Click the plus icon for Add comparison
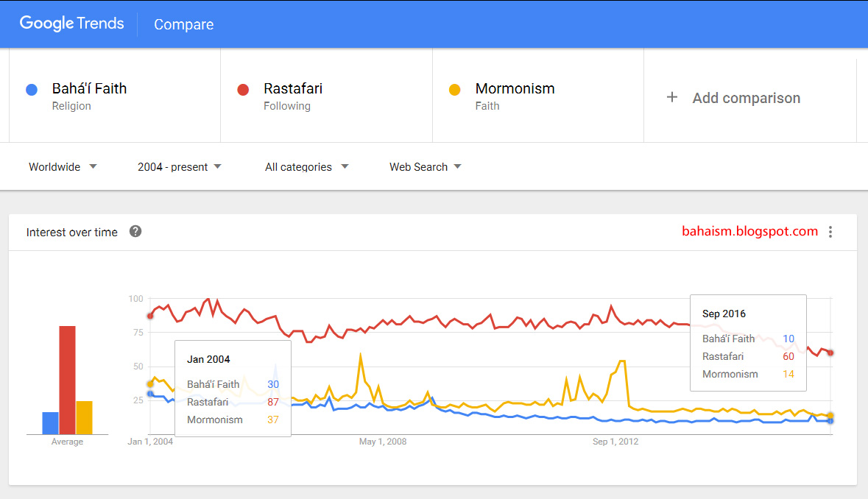 click(671, 97)
